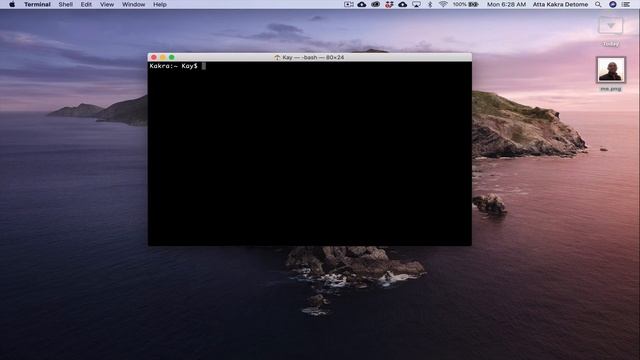640x360 pixels.
Task: Click the Terminal title 'Kay — -bash — 80×24'
Action: click(x=313, y=58)
